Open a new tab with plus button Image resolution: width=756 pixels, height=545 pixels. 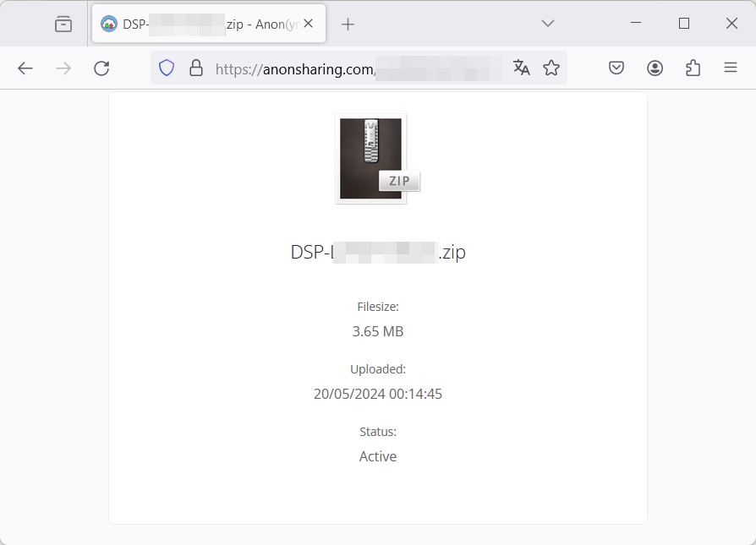click(348, 24)
